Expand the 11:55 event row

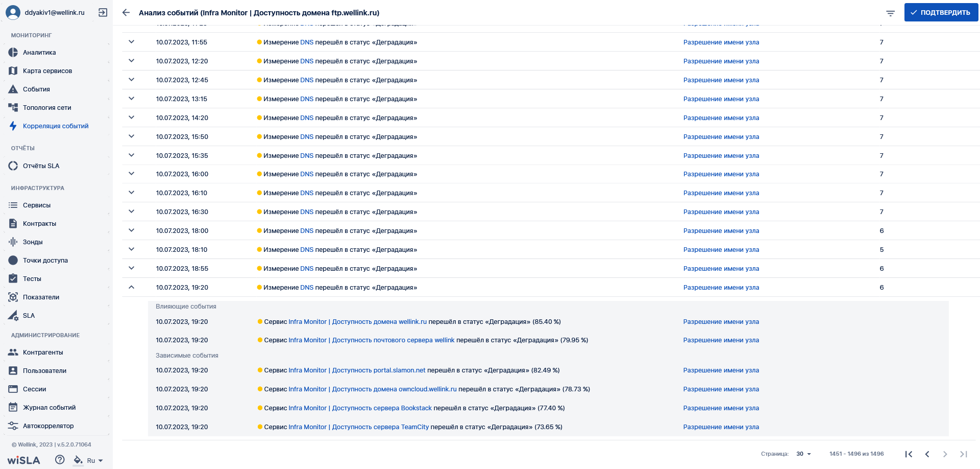point(131,42)
